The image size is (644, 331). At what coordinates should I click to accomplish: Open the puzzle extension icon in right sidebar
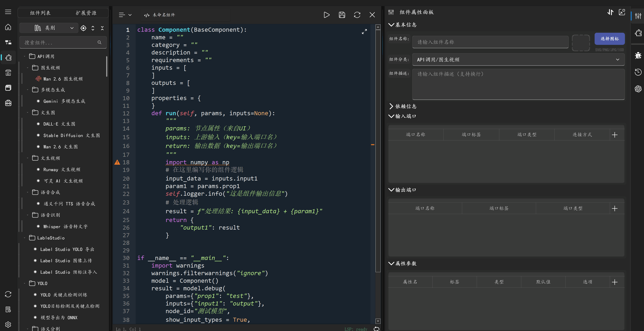[x=638, y=33]
